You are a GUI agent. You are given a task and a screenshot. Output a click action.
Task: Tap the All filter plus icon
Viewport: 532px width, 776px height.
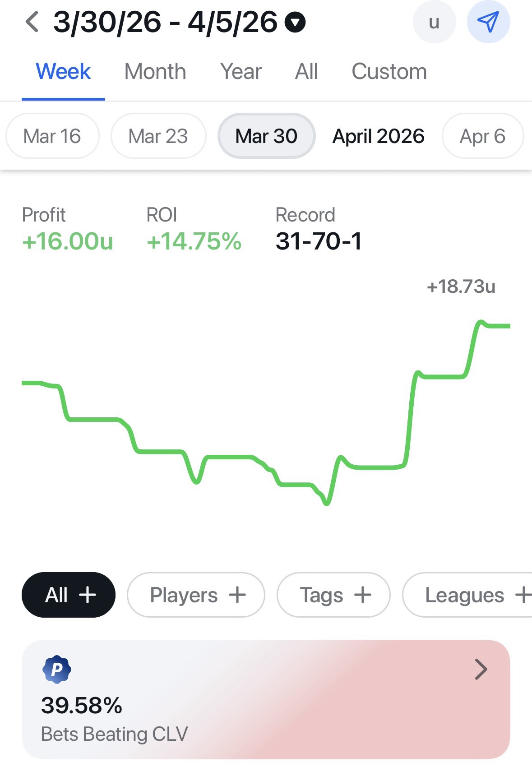click(88, 595)
